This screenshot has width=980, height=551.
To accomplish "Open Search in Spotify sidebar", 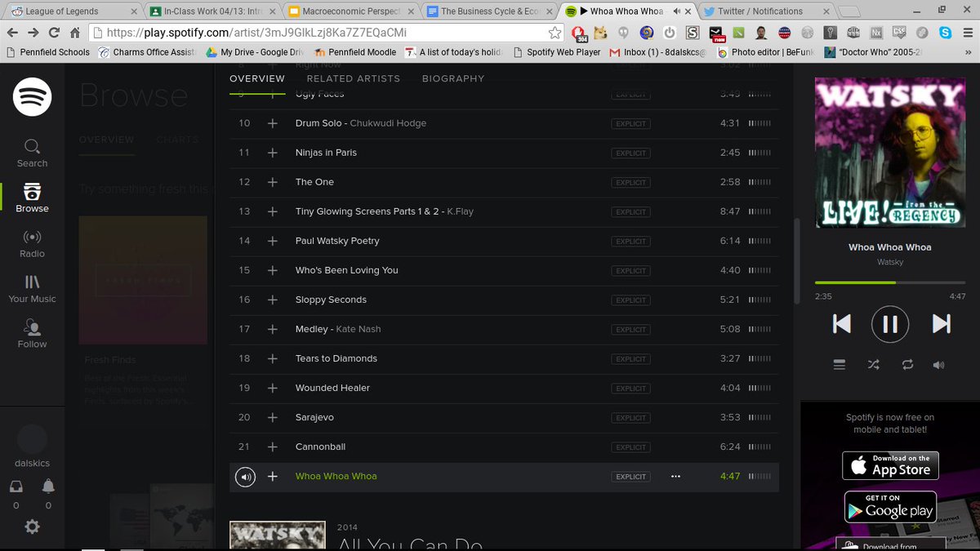I will pos(32,153).
